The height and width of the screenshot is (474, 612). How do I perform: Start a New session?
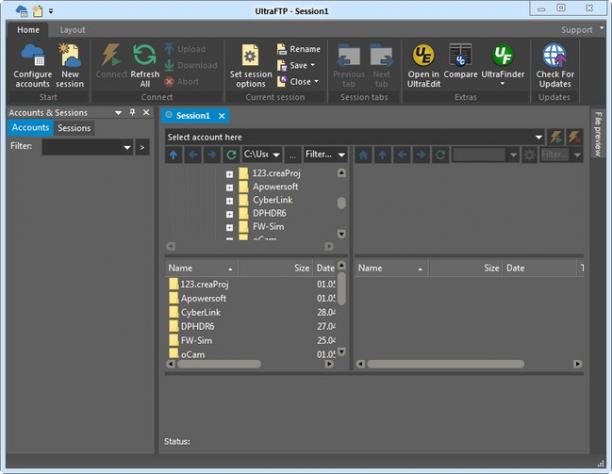click(70, 66)
